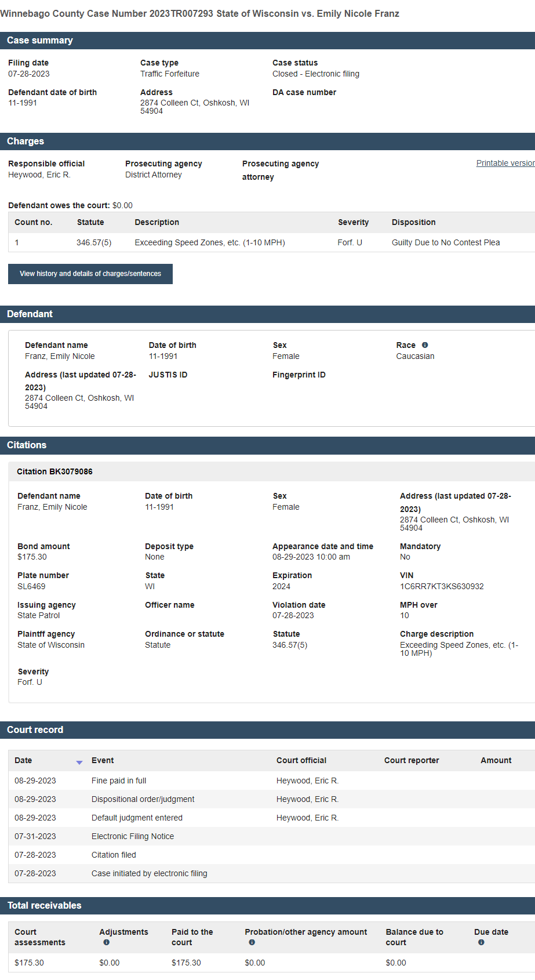Click 'State Patrol' issuing agency
This screenshot has width=535, height=980.
coord(39,615)
